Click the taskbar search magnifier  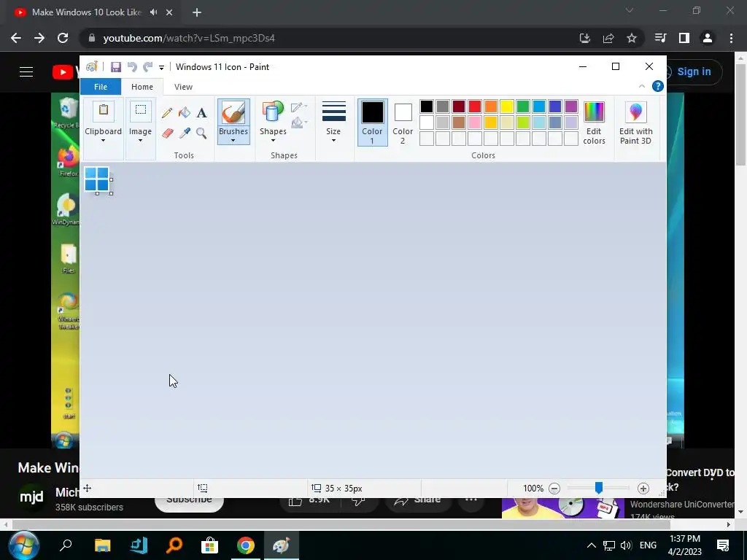click(x=66, y=545)
